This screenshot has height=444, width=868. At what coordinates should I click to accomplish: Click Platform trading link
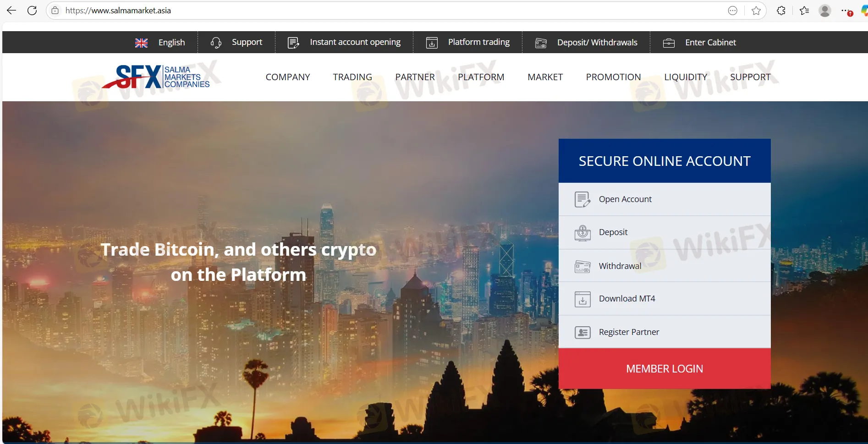(x=479, y=42)
